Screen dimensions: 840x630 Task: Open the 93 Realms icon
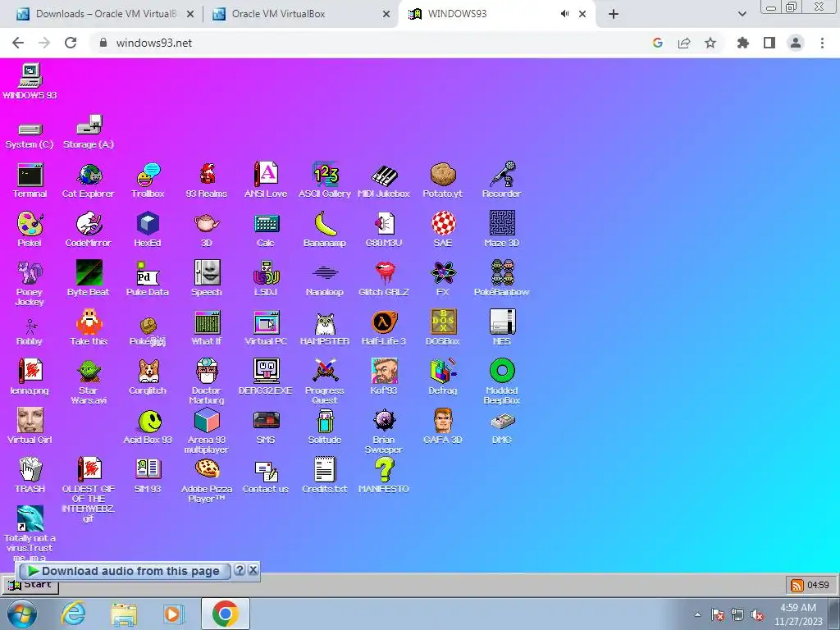pos(207,180)
